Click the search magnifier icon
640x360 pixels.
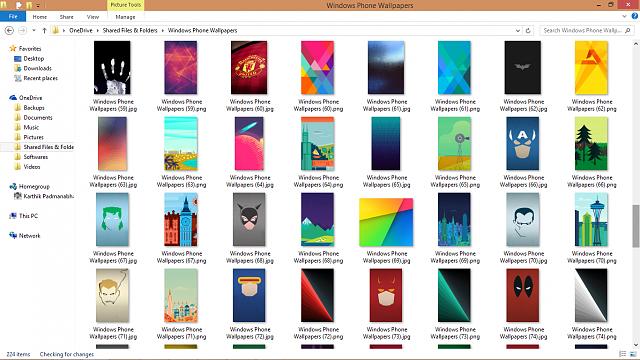tap(627, 31)
